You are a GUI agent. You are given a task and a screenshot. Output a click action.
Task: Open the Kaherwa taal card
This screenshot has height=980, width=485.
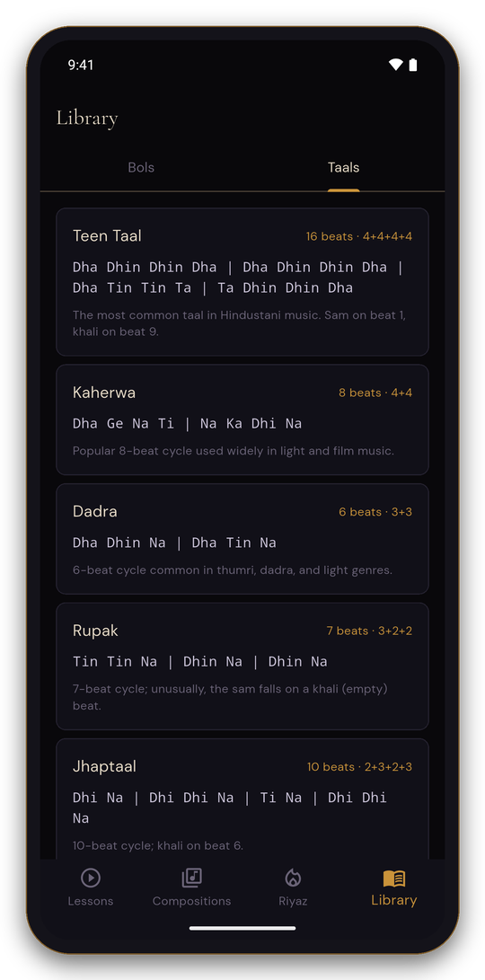pyautogui.click(x=242, y=420)
